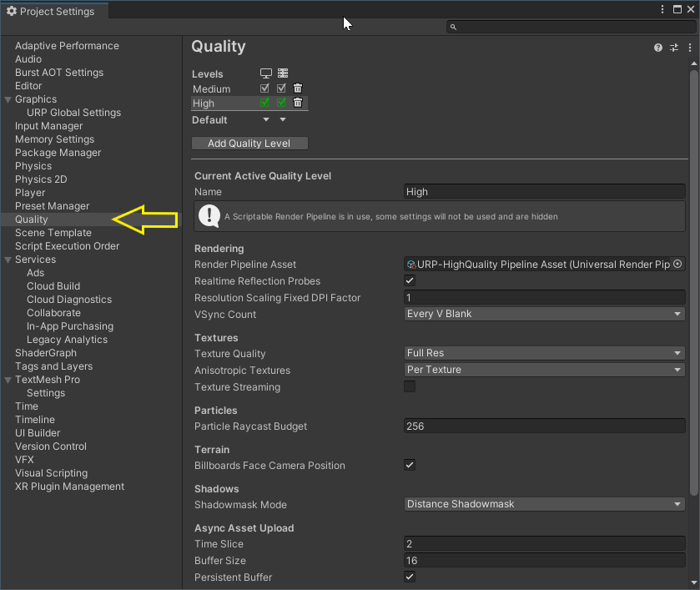The image size is (700, 590).
Task: Click the search magnifier icon
Action: [x=453, y=27]
